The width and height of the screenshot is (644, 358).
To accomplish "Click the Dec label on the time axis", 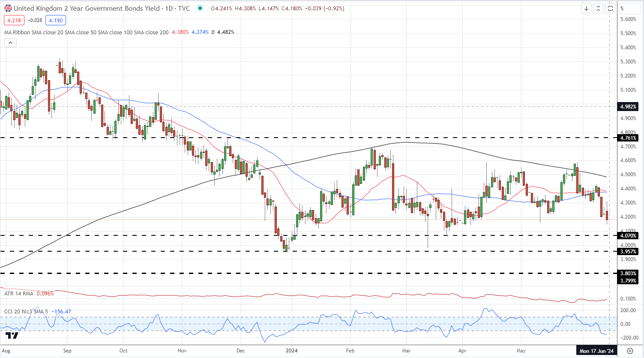I will click(x=240, y=350).
